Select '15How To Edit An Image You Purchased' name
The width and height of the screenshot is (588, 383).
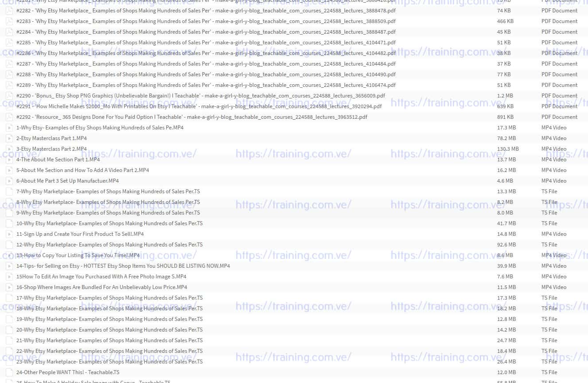pyautogui.click(x=101, y=277)
